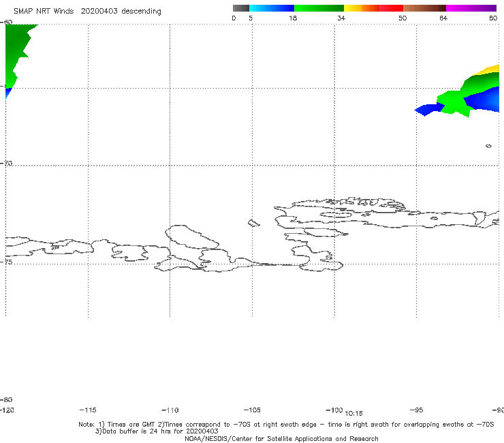Click the small island outline near -105 longitude
This screenshot has width=504, height=443.
[x=253, y=223]
